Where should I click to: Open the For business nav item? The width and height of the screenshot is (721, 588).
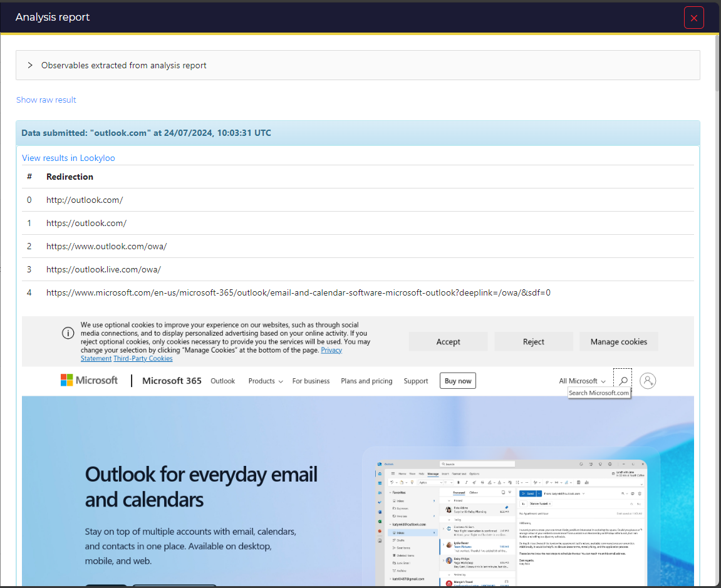click(x=311, y=381)
